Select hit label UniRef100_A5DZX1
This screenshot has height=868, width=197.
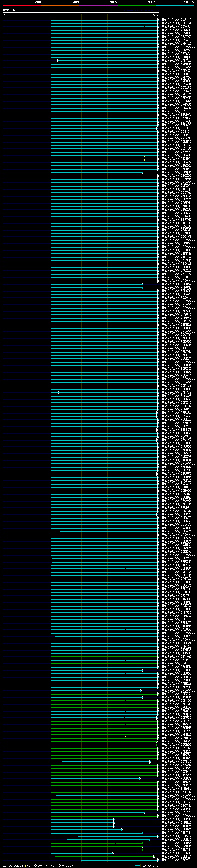pyautogui.click(x=177, y=694)
